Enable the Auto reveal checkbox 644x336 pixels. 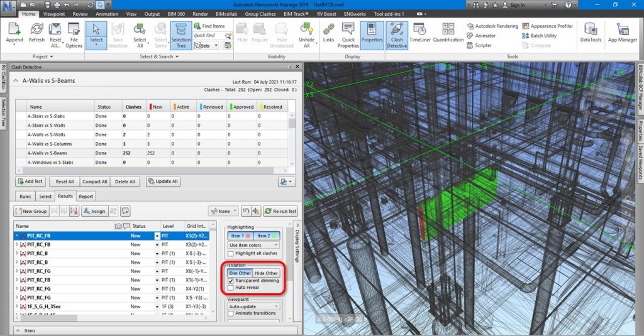(231, 288)
